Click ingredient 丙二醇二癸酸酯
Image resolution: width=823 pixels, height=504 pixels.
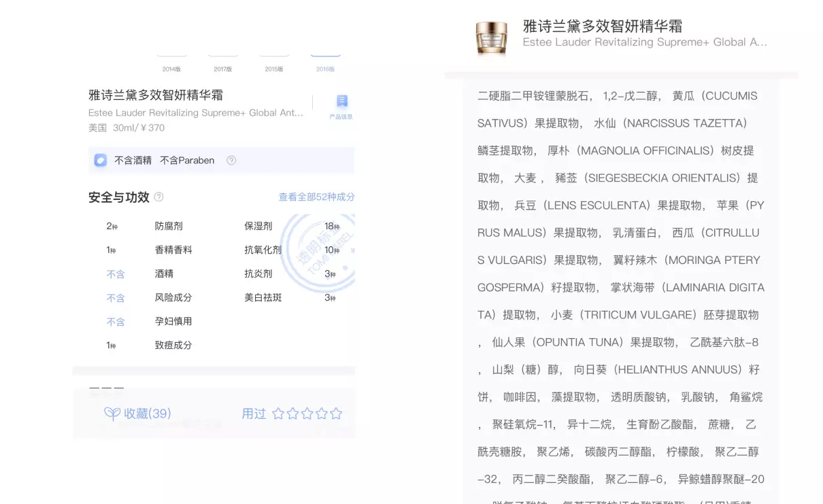[x=552, y=479]
